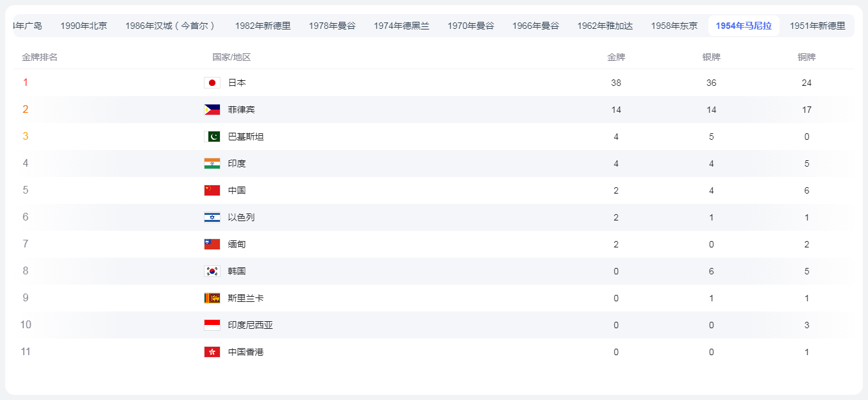
Task: Click China's bronze count 6
Action: [x=806, y=190]
